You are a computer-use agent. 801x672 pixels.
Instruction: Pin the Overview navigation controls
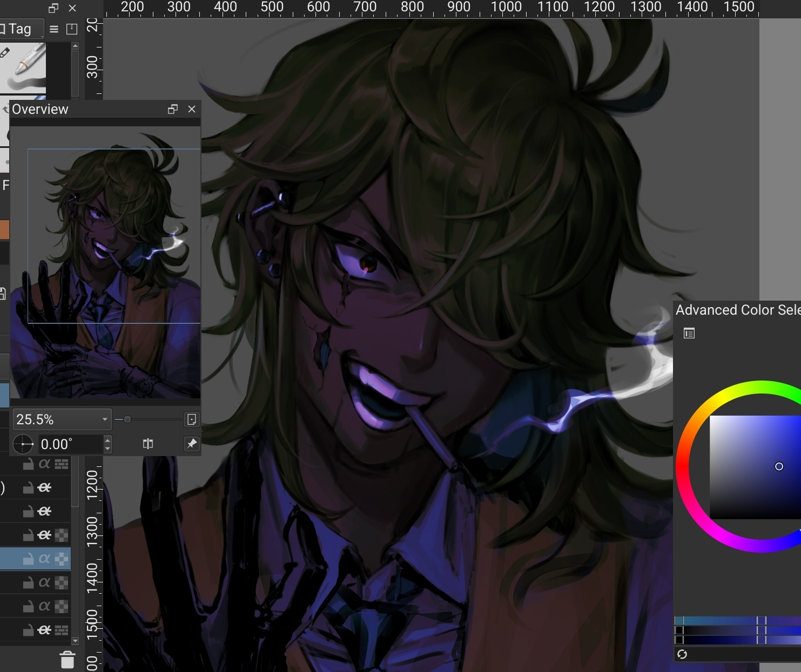[192, 444]
